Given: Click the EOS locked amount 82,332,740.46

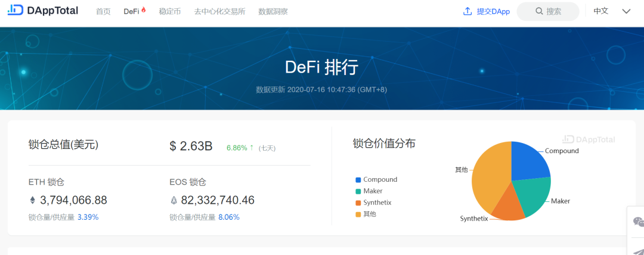Looking at the screenshot, I should click(x=218, y=200).
